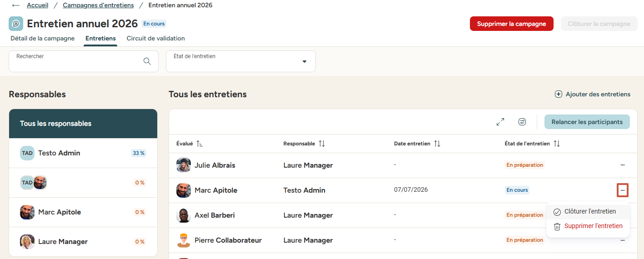
Task: Click the search magnifier icon
Action: pyautogui.click(x=147, y=61)
